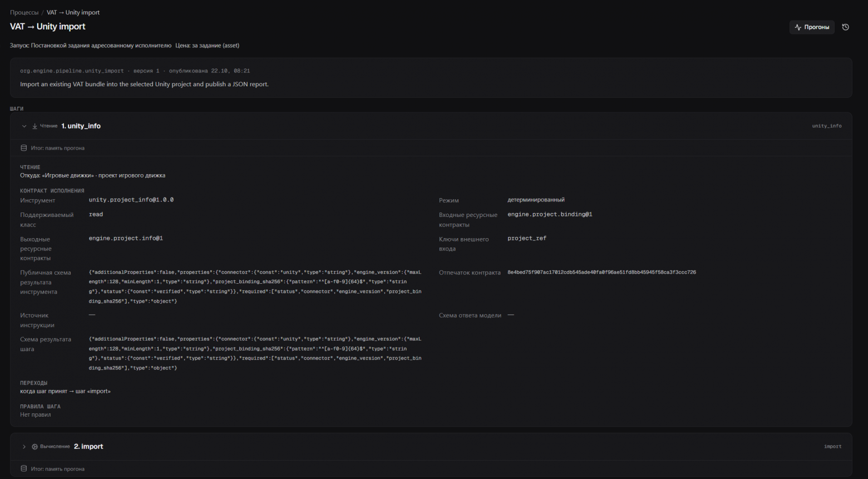Select the 2. import step title
Viewport: 868px width, 479px height.
[88, 447]
